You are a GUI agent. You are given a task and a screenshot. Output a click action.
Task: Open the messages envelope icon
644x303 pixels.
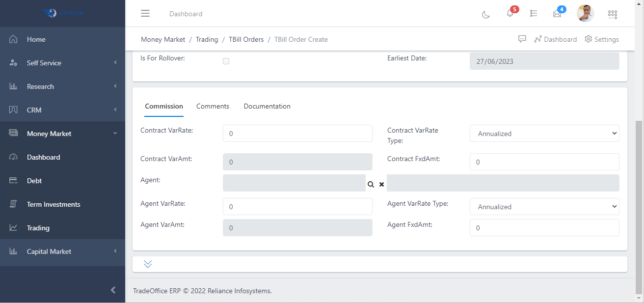(557, 14)
